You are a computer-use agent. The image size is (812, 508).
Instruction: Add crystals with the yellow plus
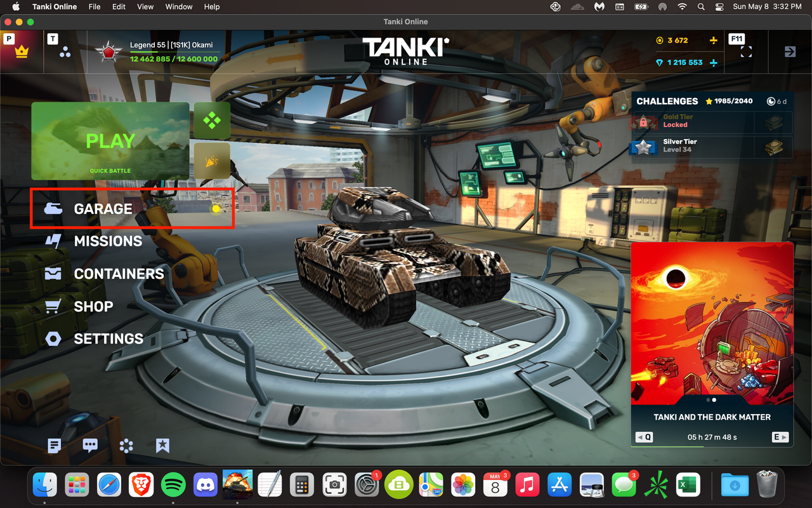click(714, 40)
